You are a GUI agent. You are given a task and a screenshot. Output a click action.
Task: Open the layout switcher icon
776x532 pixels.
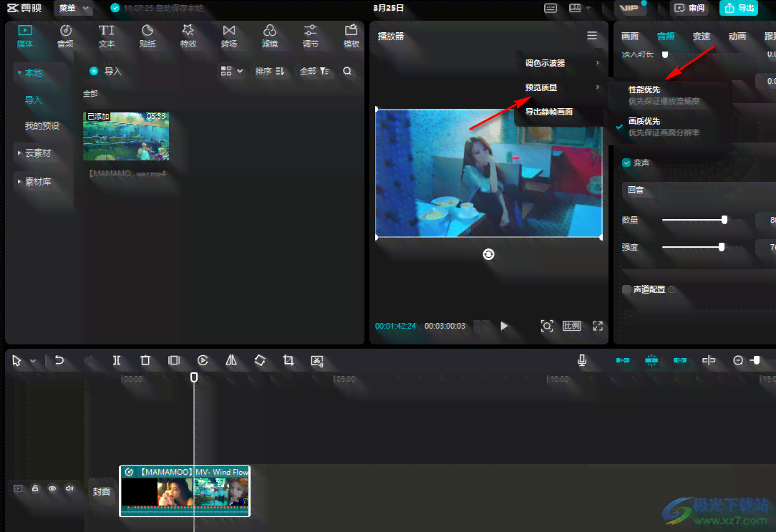[x=575, y=8]
